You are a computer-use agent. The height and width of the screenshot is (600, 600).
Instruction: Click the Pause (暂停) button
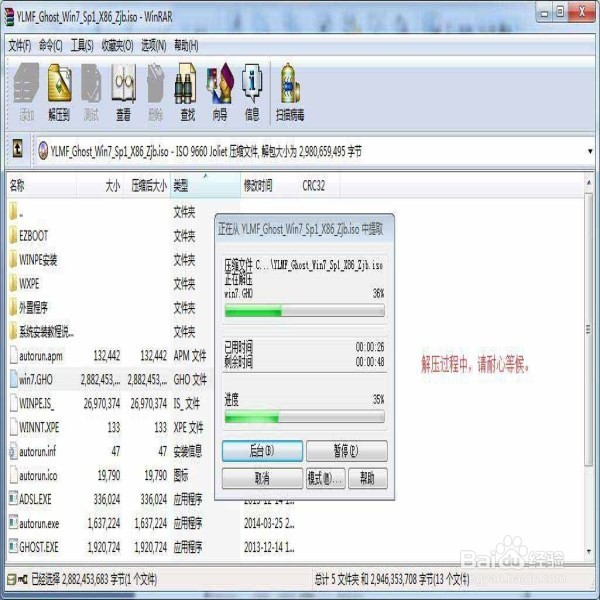point(346,451)
